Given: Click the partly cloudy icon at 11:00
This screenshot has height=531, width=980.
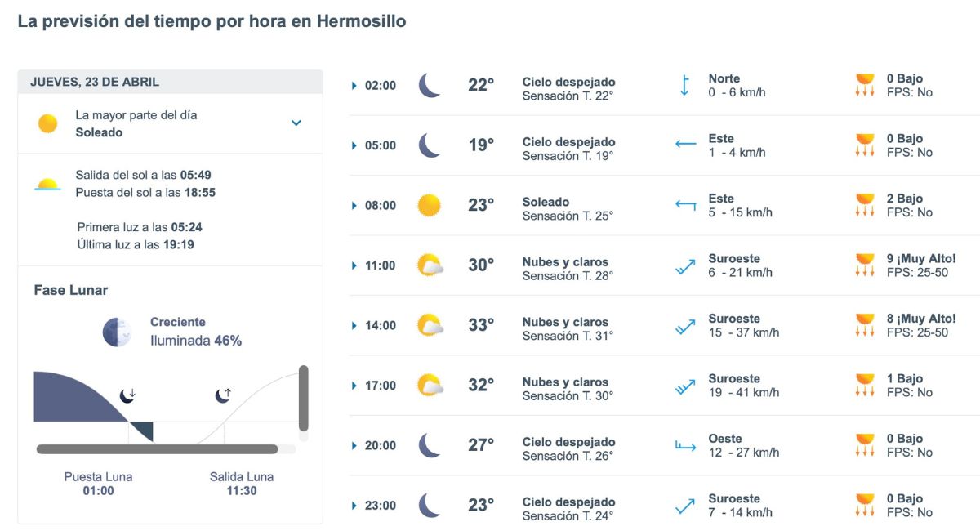Looking at the screenshot, I should (429, 265).
